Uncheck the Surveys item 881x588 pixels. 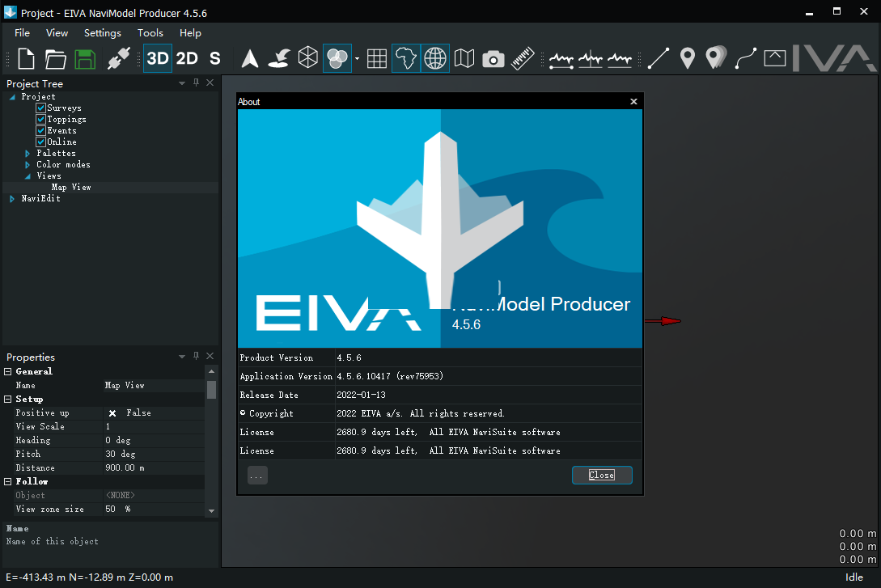(x=40, y=108)
